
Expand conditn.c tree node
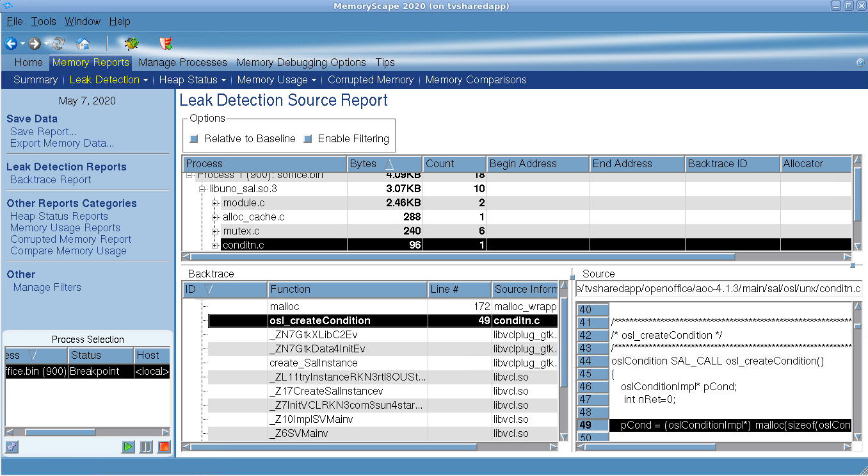[x=216, y=245]
